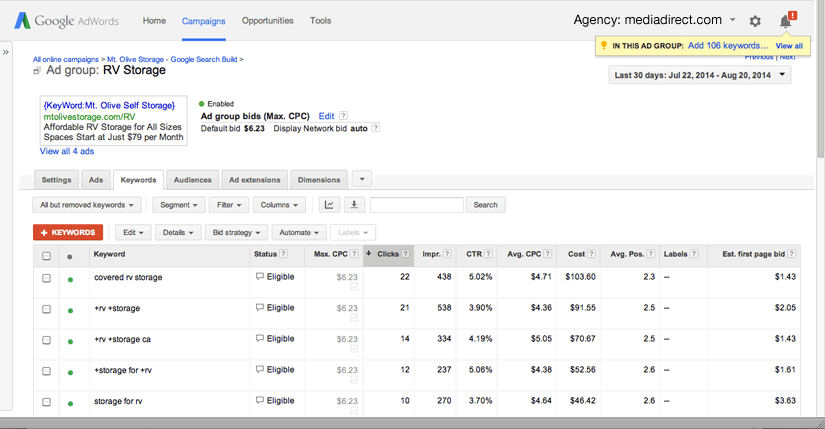The image size is (825, 429).
Task: Click help icon for CTR column
Action: (489, 254)
